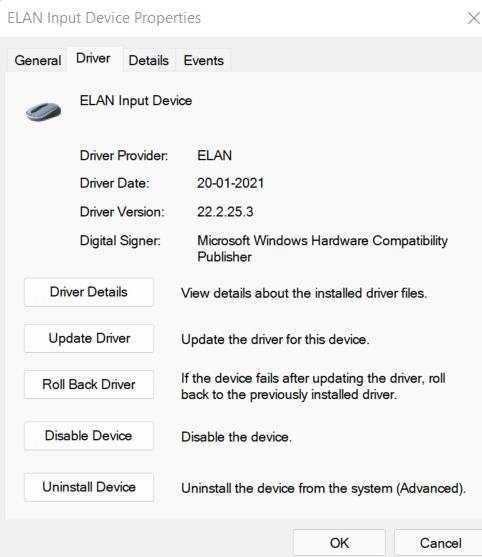Click the 'Uninstall the device from the system' description
This screenshot has width=482, height=557.
point(323,488)
